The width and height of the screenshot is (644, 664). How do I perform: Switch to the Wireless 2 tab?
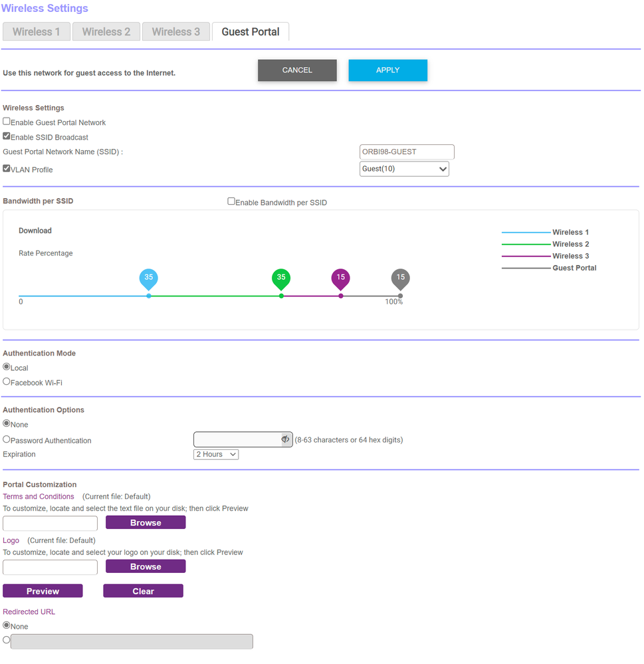106,32
